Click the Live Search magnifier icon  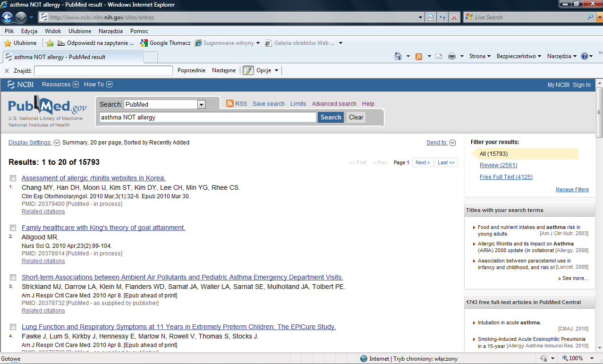[x=591, y=17]
